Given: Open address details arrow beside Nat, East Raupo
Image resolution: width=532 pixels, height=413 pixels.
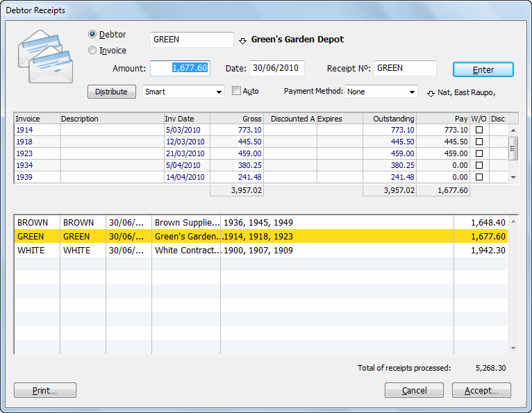Looking at the screenshot, I should (x=431, y=94).
